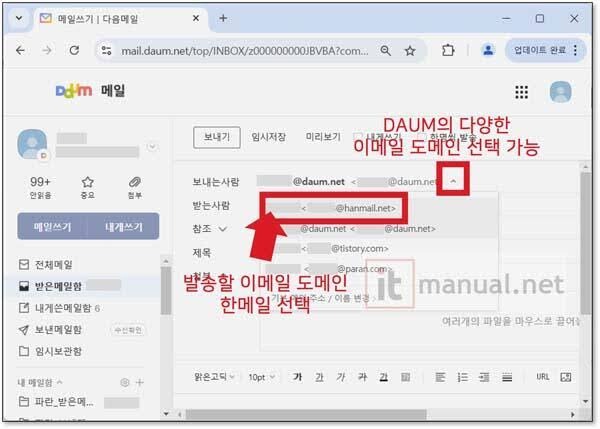Open mailbox settings gear icon
600x429 pixels.
click(x=124, y=382)
